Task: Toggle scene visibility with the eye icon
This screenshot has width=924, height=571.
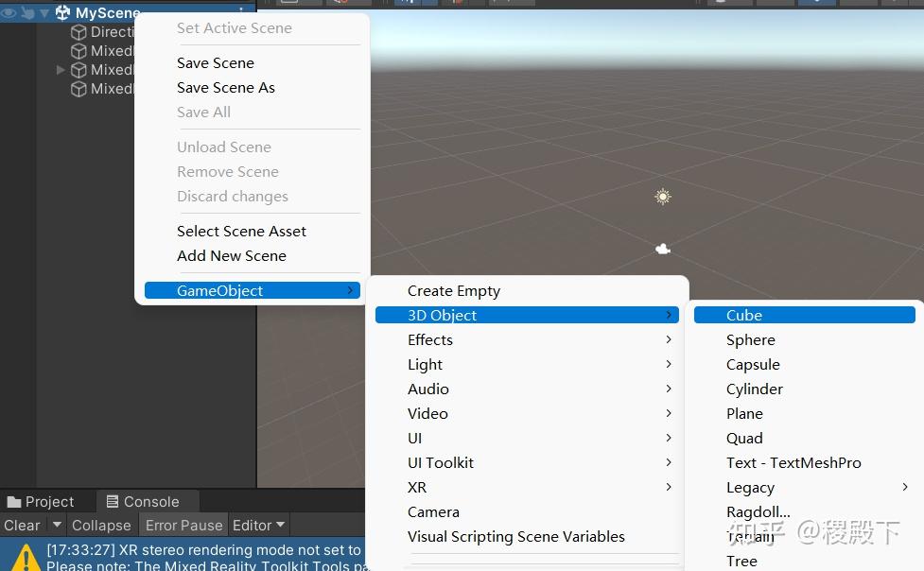Action: (x=9, y=12)
